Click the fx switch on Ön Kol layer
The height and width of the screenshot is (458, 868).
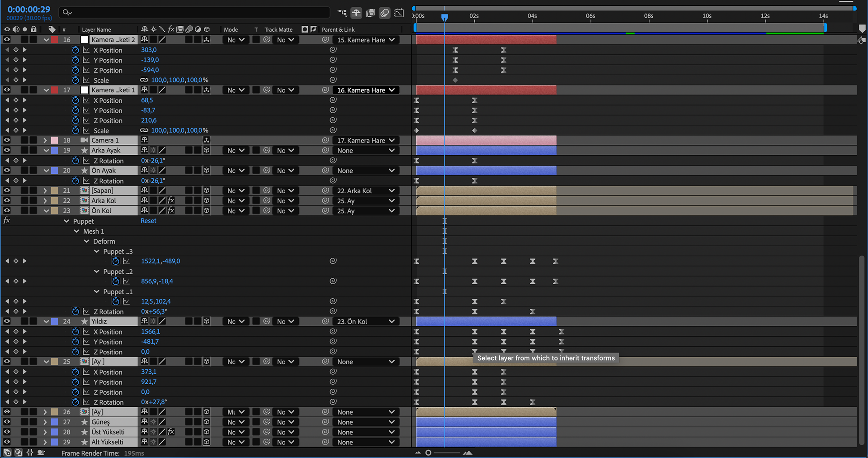pos(171,210)
